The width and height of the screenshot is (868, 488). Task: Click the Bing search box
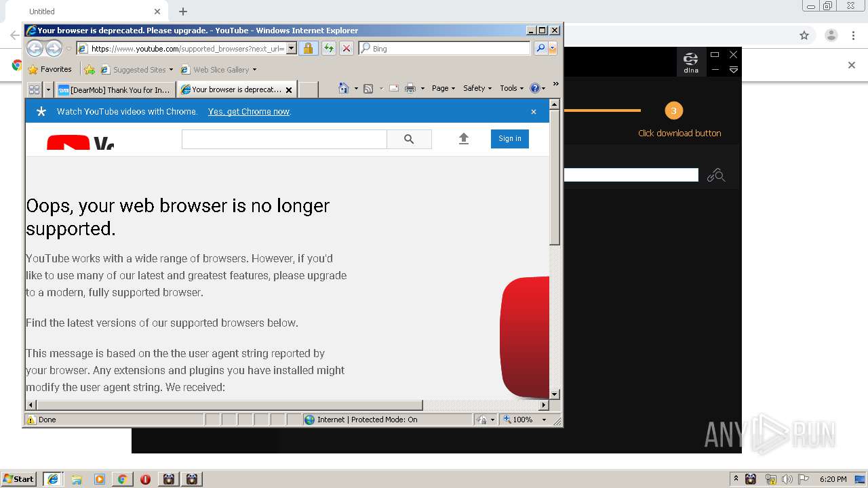pos(445,48)
